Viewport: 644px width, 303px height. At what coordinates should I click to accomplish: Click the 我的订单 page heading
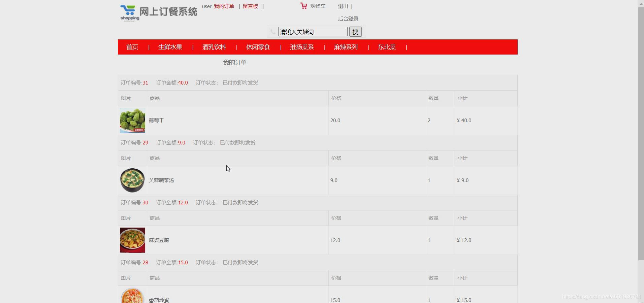coord(235,62)
